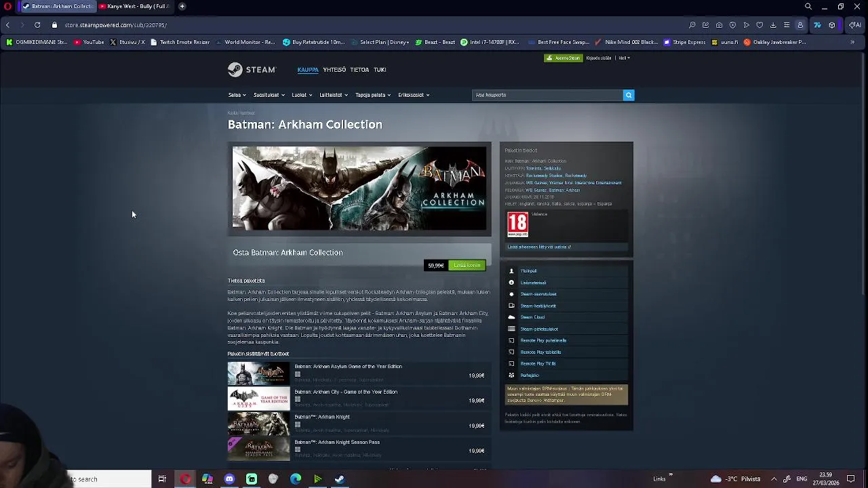Go back with the browser back arrow
This screenshot has width=868, height=488.
point(7,25)
